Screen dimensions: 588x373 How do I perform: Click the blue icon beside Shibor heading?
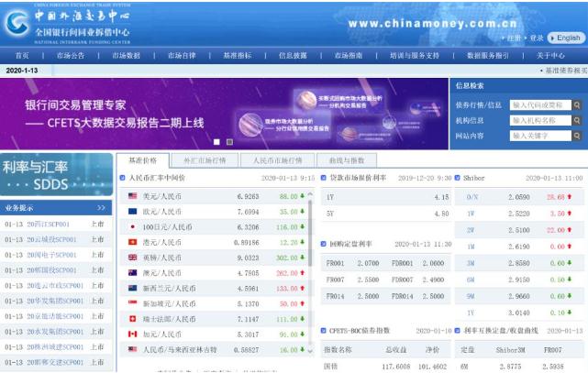[x=457, y=178]
